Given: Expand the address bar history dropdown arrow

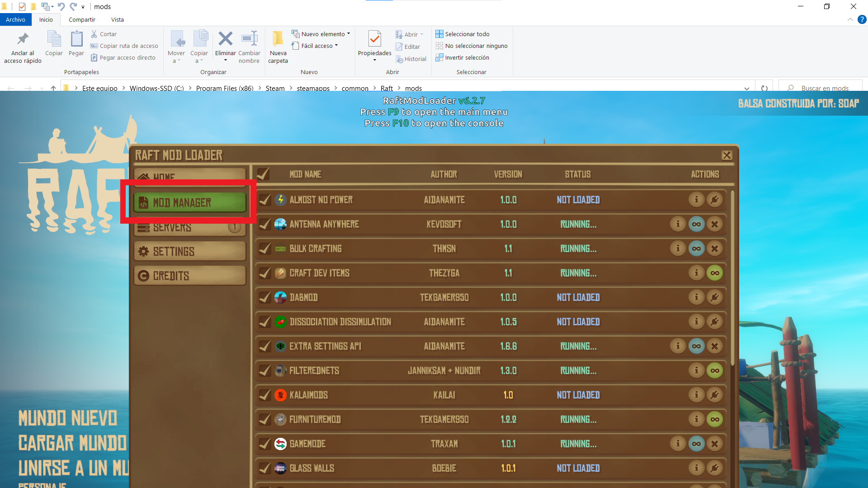Looking at the screenshot, I should pyautogui.click(x=746, y=88).
